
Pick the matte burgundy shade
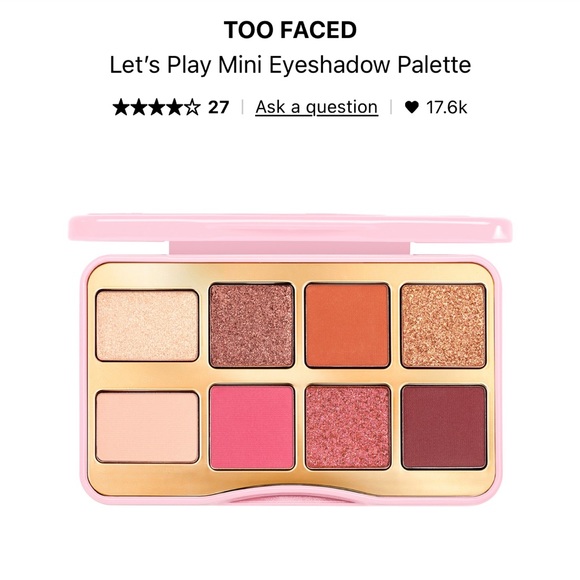tap(444, 427)
